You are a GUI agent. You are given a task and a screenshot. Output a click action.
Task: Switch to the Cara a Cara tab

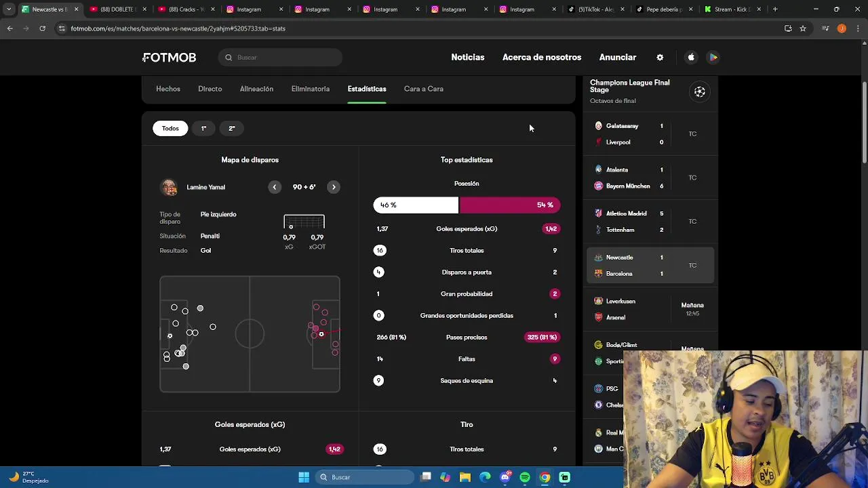424,89
